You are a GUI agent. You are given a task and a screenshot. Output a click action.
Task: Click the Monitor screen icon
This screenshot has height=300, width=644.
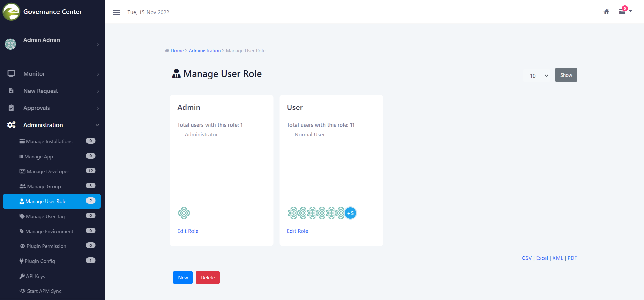pyautogui.click(x=11, y=73)
